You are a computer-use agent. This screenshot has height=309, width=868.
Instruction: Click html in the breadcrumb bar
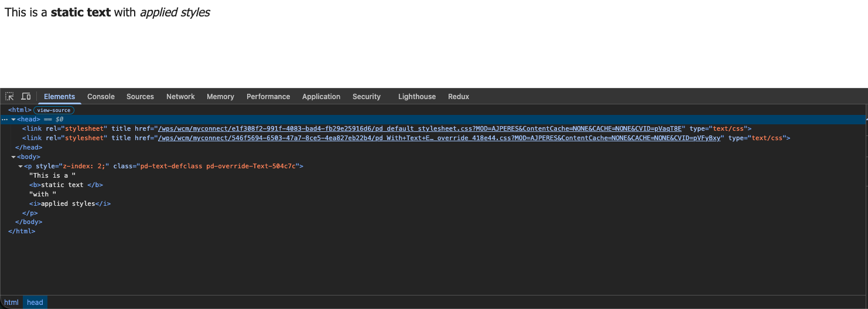coord(12,303)
